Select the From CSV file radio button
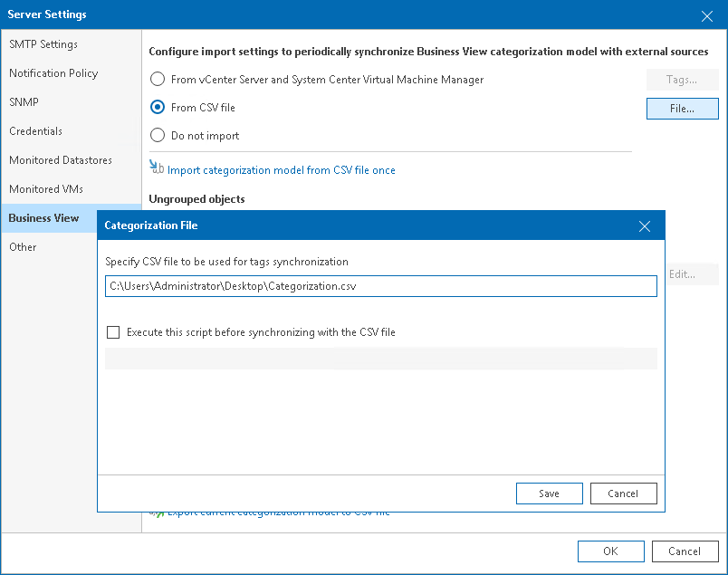Screen dimensions: 728x575 pyautogui.click(x=158, y=107)
